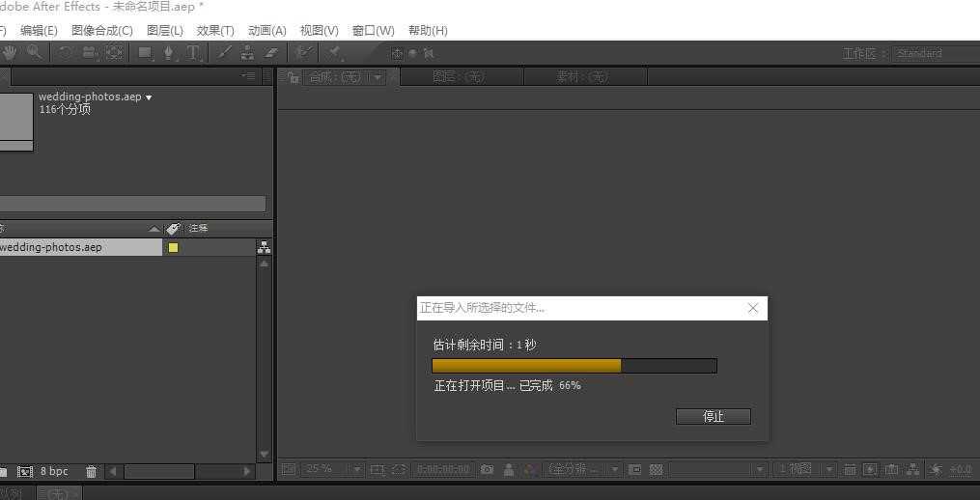This screenshot has width=980, height=500.
Task: Click the yellow label swatch of wedding-photos.aep
Action: (173, 247)
